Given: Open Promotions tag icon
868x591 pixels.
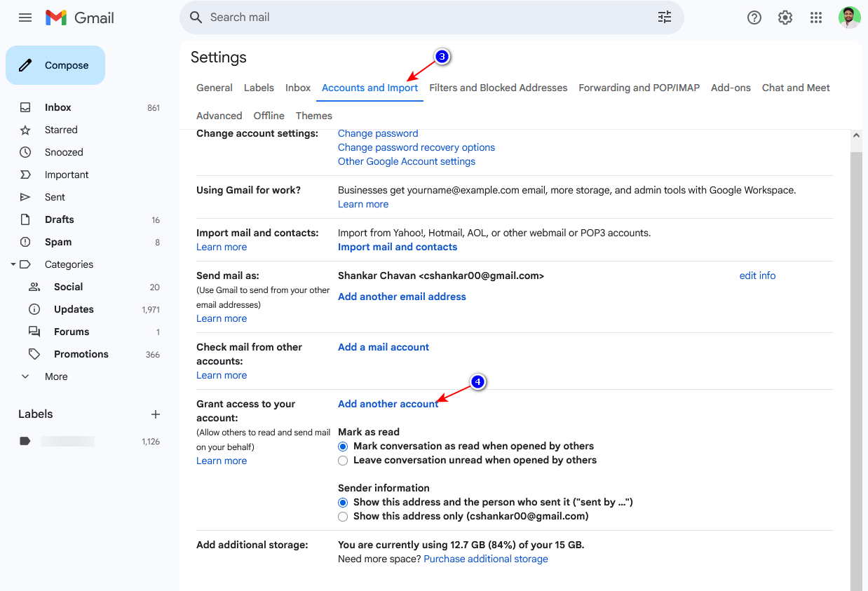Looking at the screenshot, I should [34, 354].
